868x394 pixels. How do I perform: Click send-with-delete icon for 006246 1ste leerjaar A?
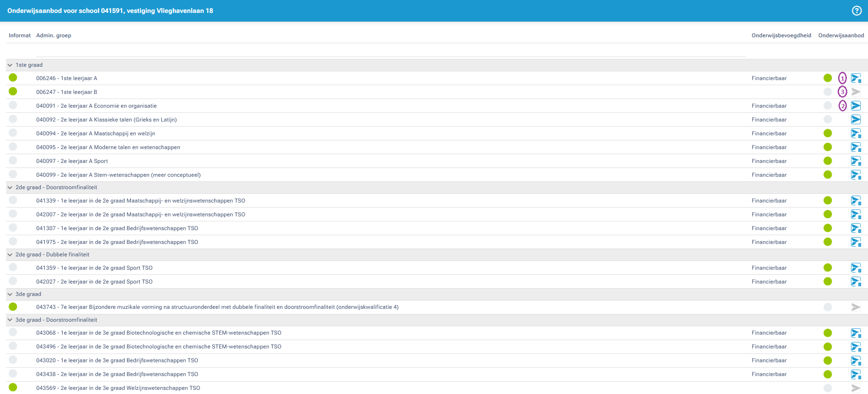856,78
